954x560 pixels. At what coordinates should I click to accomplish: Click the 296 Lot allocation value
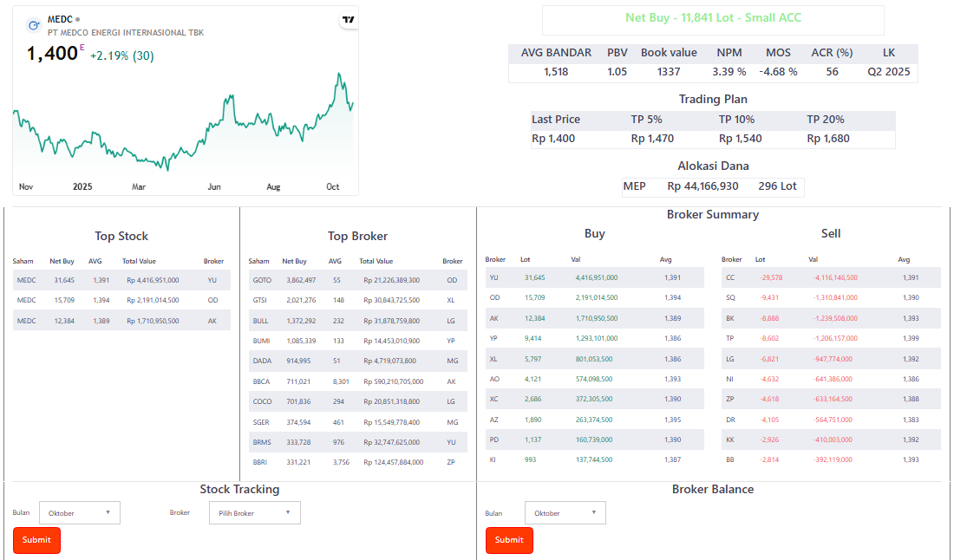click(777, 186)
